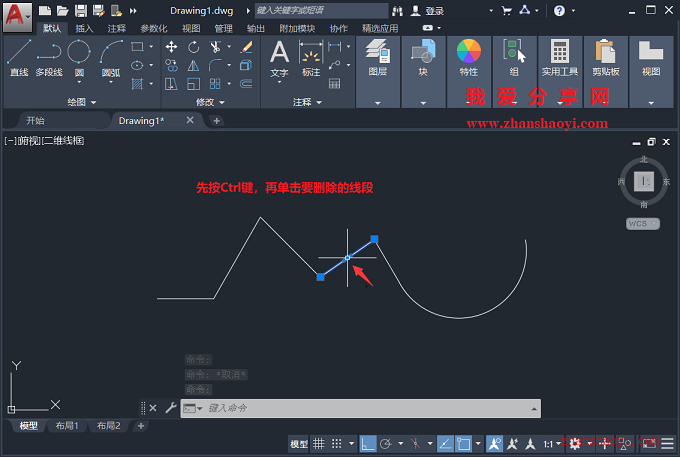Viewport: 680px width, 457px height.
Task: Click the keyword search box in title bar
Action: tap(321, 10)
